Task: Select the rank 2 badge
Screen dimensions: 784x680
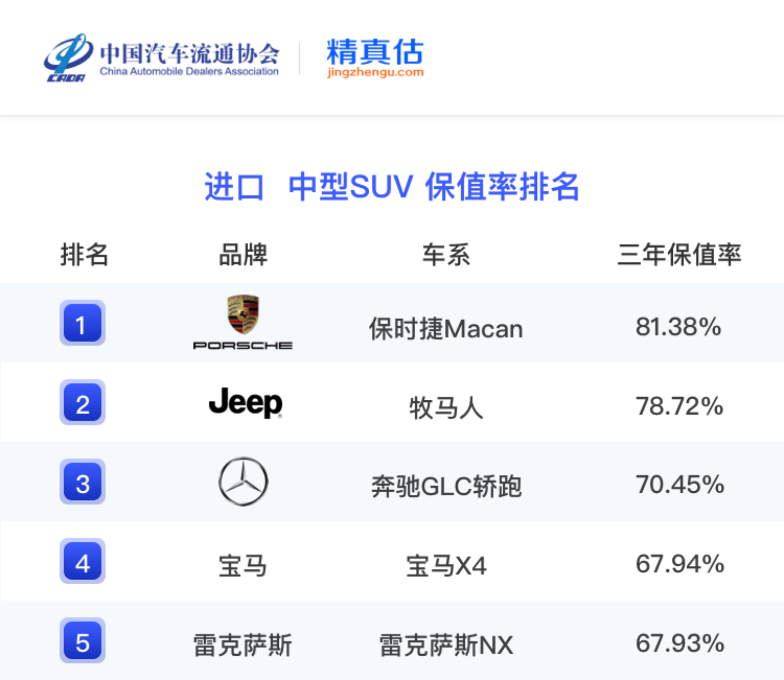Action: tap(82, 402)
